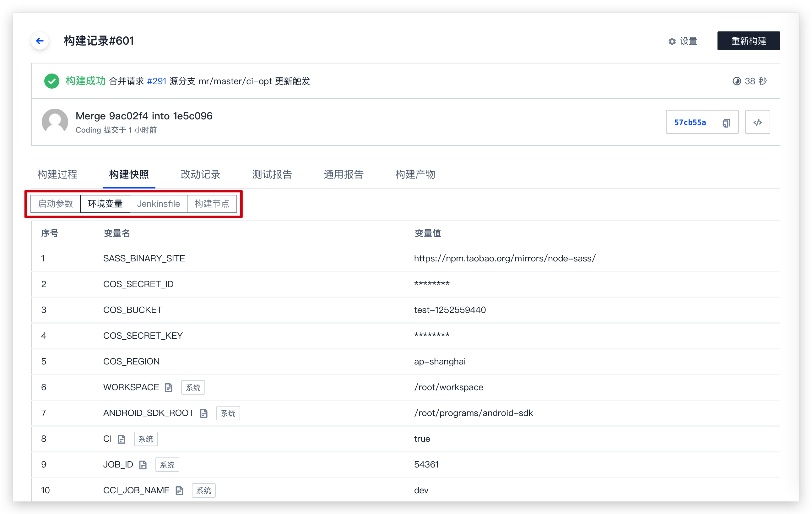The width and height of the screenshot is (812, 514).
Task: Click the green build success checkmark icon
Action: click(51, 81)
